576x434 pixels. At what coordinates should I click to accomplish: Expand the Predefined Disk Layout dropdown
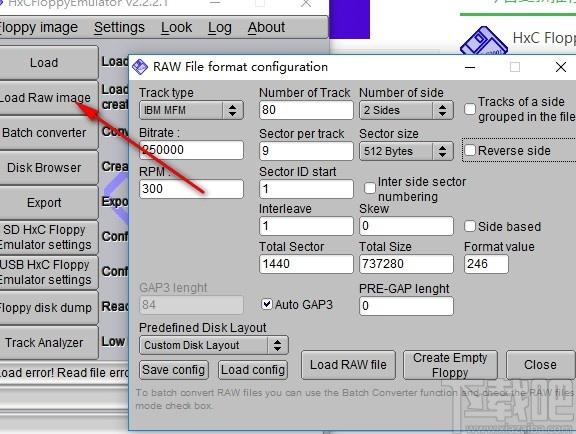click(214, 345)
